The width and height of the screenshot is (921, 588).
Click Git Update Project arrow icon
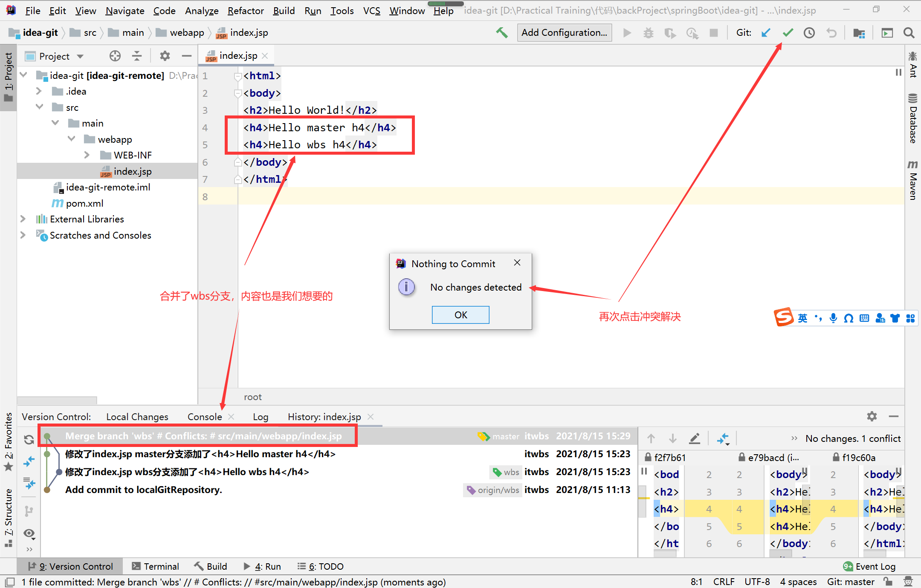click(766, 32)
